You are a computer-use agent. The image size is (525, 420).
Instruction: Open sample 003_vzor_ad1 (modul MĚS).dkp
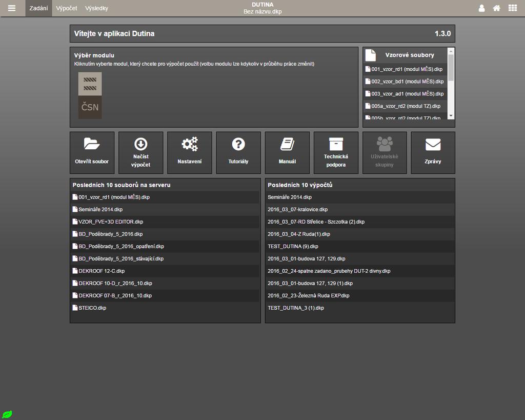tap(405, 94)
